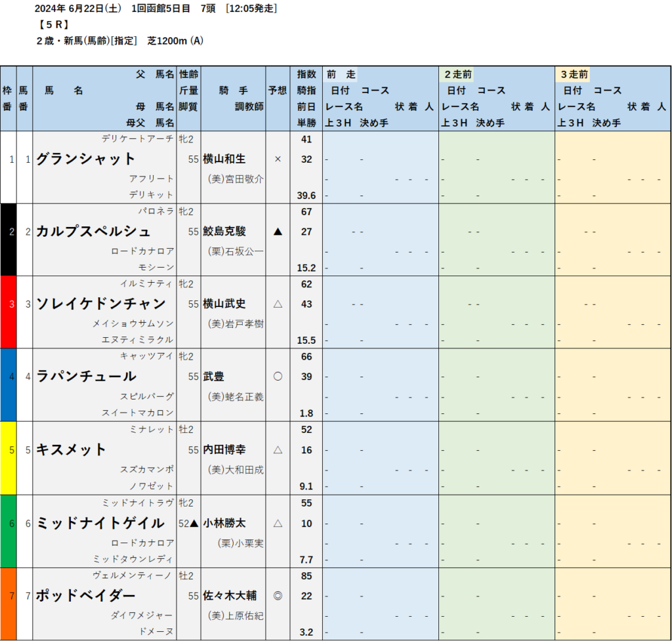Click the horse name ポッドベイダー
The image size is (672, 641).
[86, 596]
